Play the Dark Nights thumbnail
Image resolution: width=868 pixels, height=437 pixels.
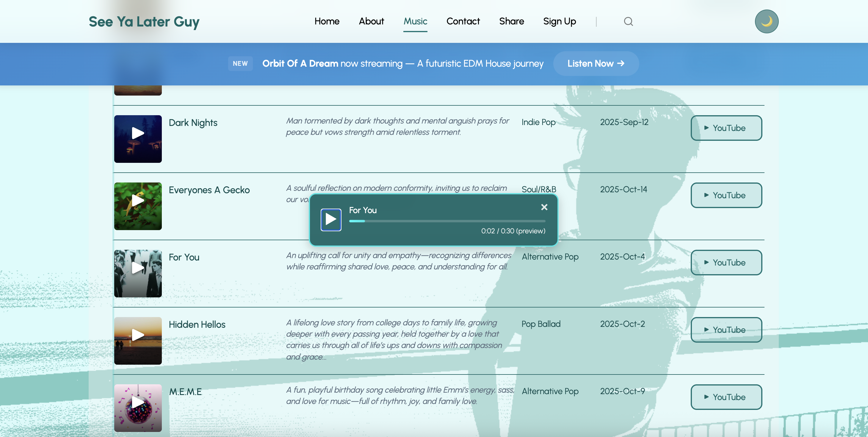tap(137, 133)
